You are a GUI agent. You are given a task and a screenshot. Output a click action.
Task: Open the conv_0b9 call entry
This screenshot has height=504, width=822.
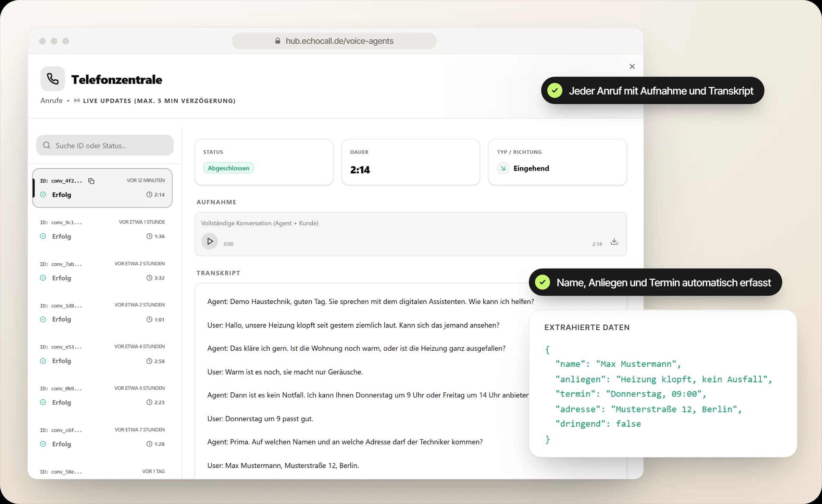point(102,395)
